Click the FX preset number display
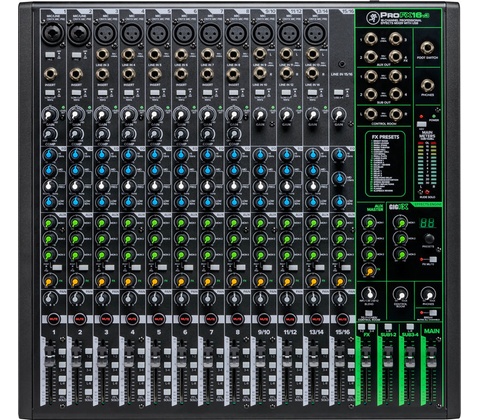480x420 pixels. [x=427, y=223]
